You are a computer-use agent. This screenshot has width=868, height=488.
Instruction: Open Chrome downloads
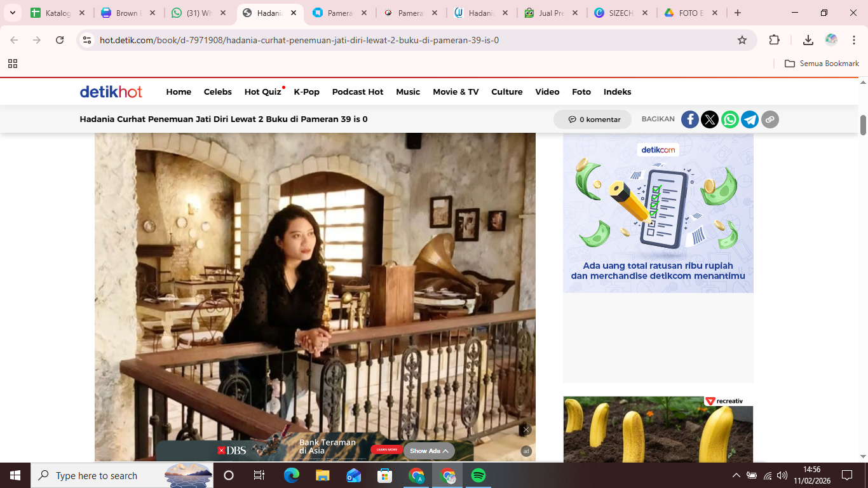pos(808,40)
